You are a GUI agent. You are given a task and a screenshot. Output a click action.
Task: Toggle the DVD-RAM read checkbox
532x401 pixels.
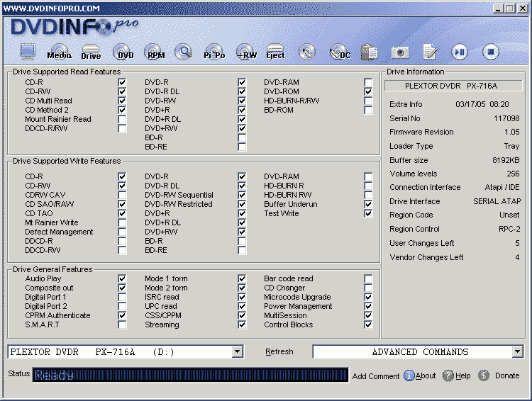(368, 82)
